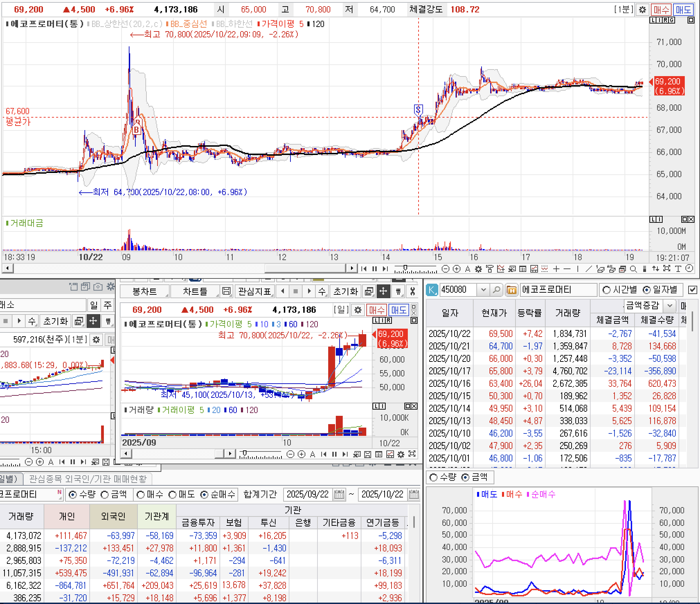The image size is (700, 604).
Task: Open the stock code 450080 dropdown arrow
Action: tap(483, 290)
